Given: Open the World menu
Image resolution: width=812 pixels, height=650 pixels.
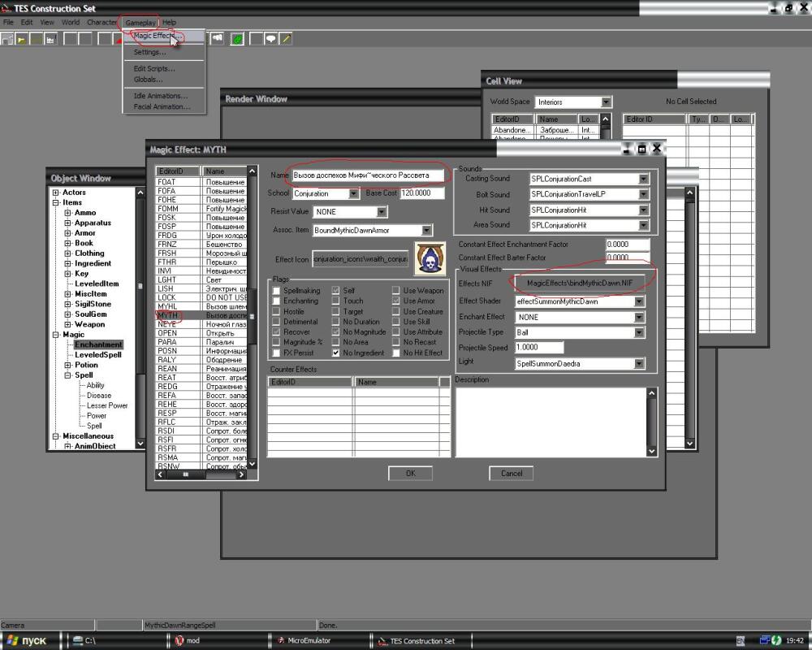Looking at the screenshot, I should 71,22.
